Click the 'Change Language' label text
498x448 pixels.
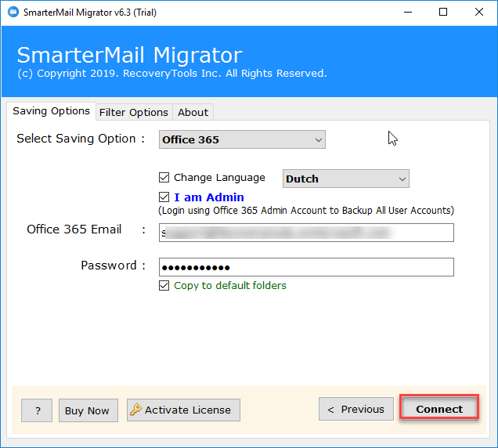219,178
